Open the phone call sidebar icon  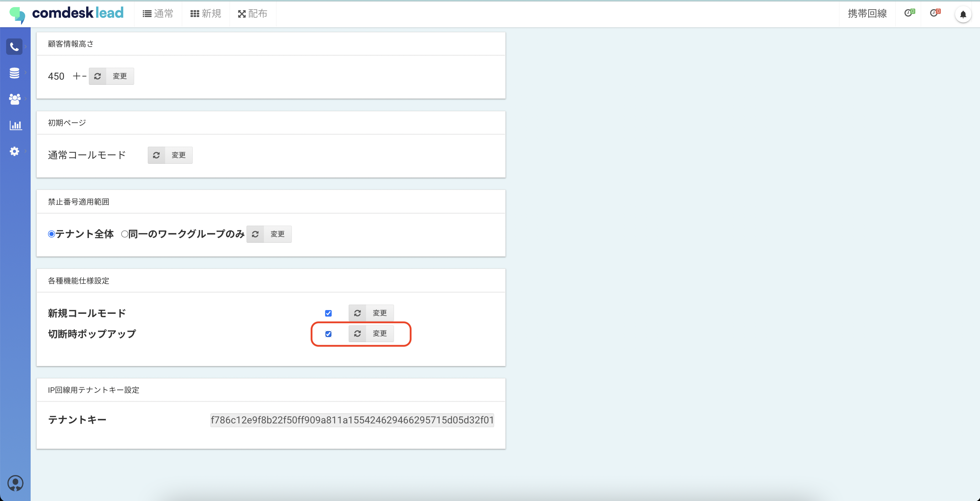click(14, 47)
